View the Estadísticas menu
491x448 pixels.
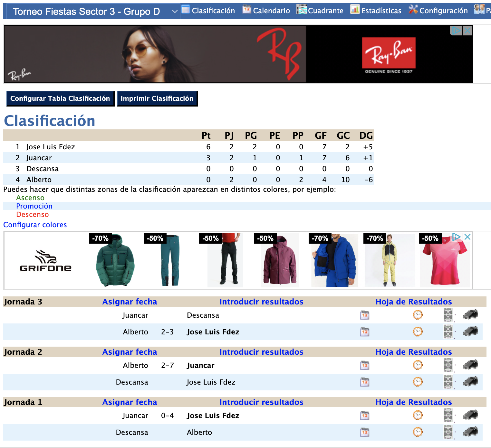[x=376, y=10]
